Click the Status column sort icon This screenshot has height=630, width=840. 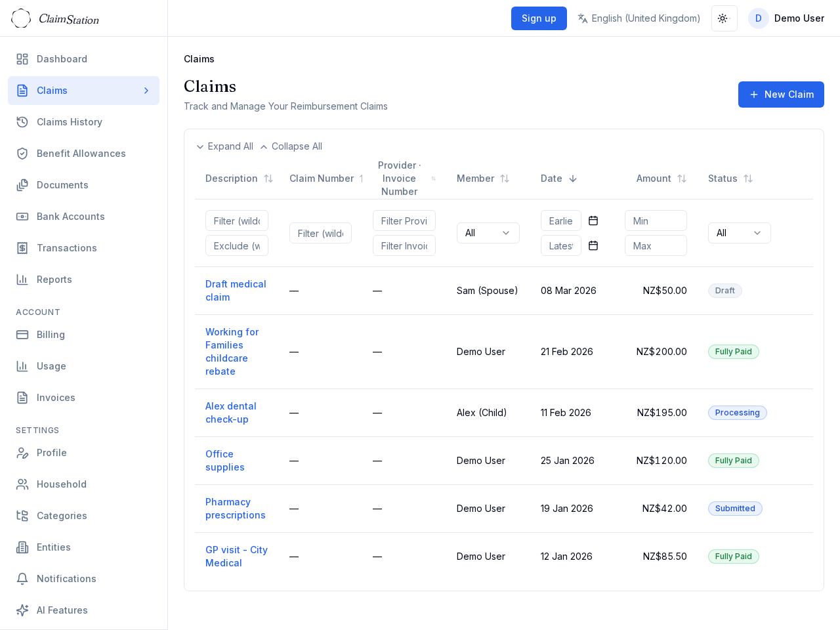coord(748,178)
